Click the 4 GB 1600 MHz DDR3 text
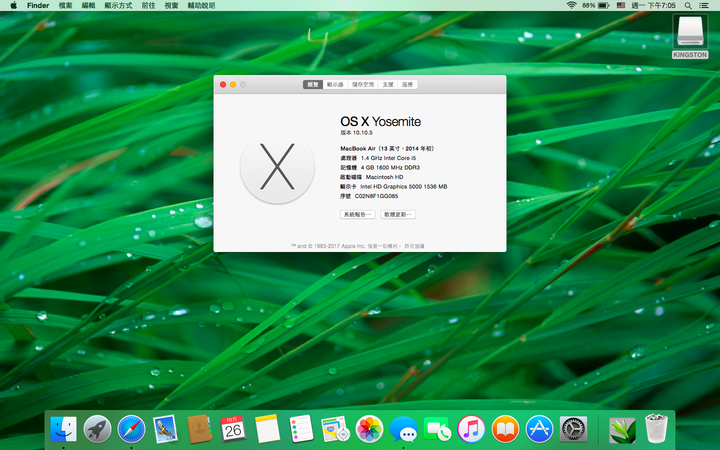 (390, 168)
